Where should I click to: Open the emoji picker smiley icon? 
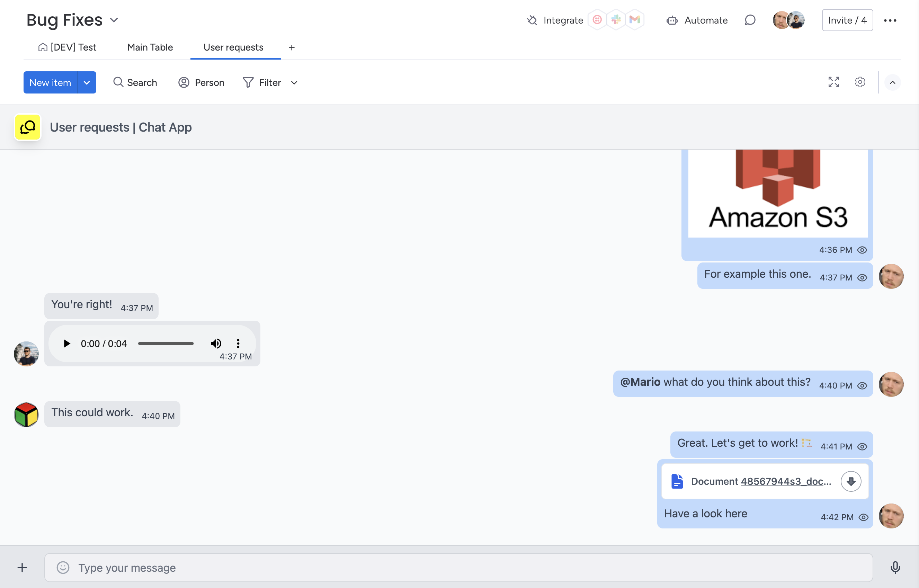click(x=63, y=568)
